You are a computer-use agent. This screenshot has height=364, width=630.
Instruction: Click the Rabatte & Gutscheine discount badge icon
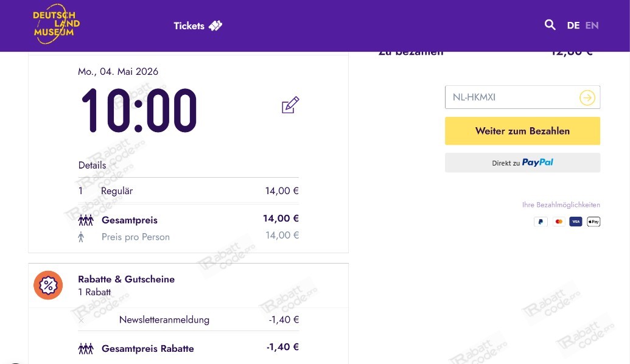coord(48,285)
